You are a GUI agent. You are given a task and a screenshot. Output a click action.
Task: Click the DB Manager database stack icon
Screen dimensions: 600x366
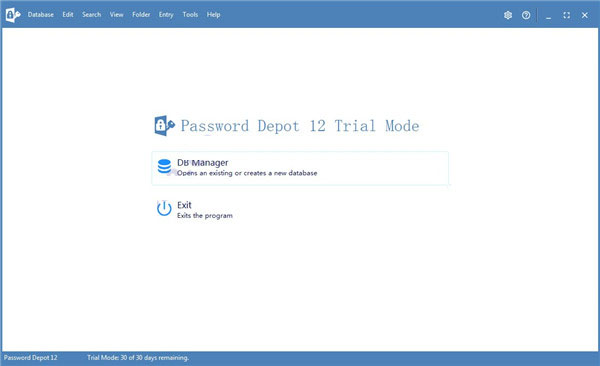pos(164,166)
